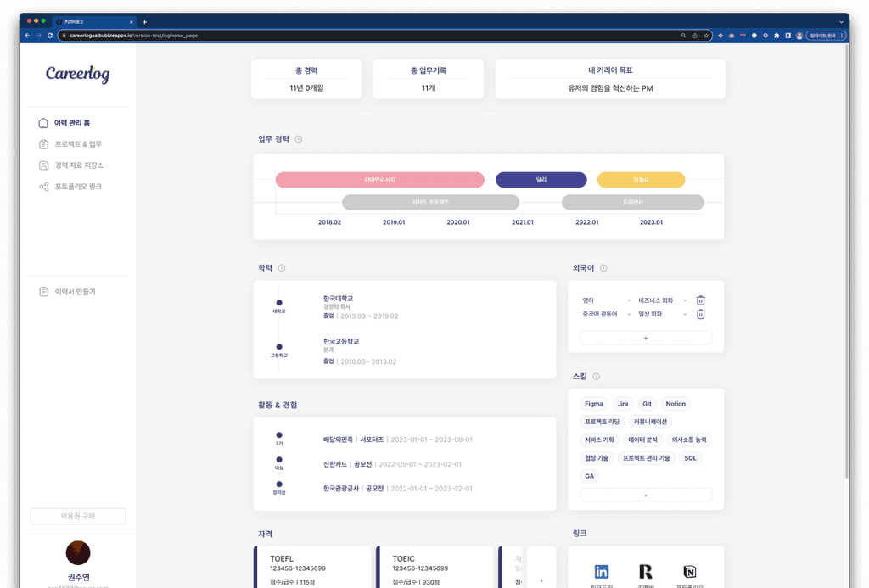Click the 배달의민족 서포터즈 activity entry

coord(398,440)
